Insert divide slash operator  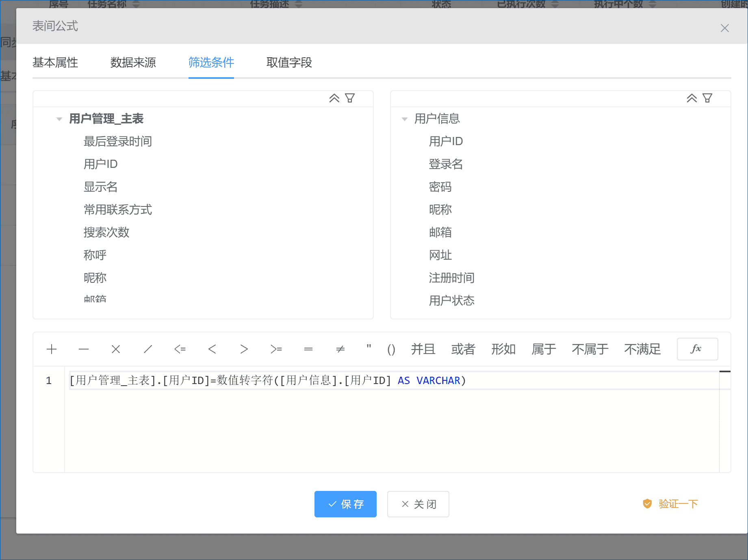click(x=148, y=349)
